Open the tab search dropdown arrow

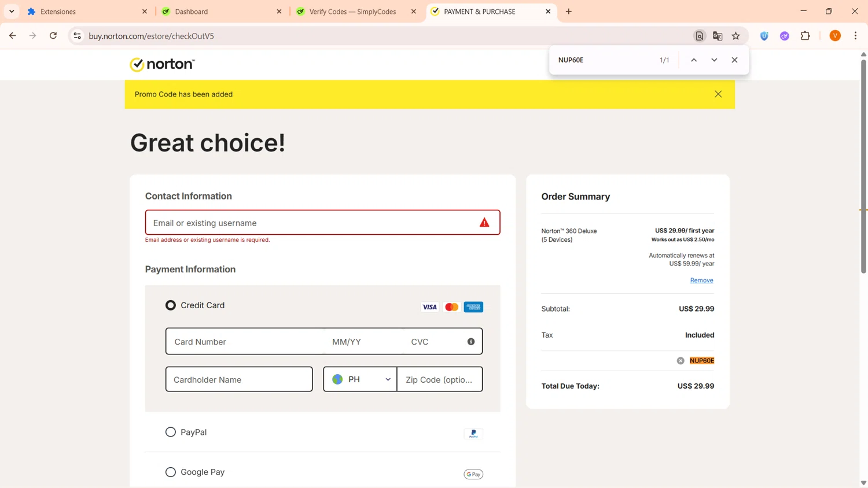point(12,12)
